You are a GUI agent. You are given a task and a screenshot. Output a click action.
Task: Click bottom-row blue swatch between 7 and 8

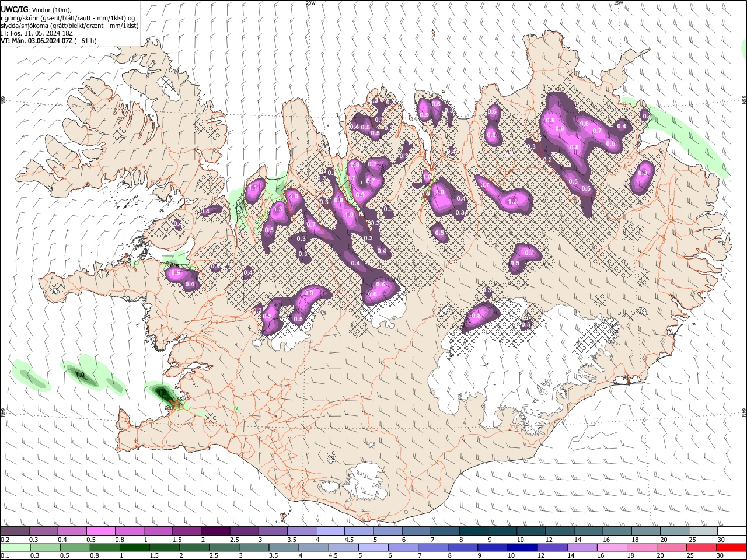[433, 547]
